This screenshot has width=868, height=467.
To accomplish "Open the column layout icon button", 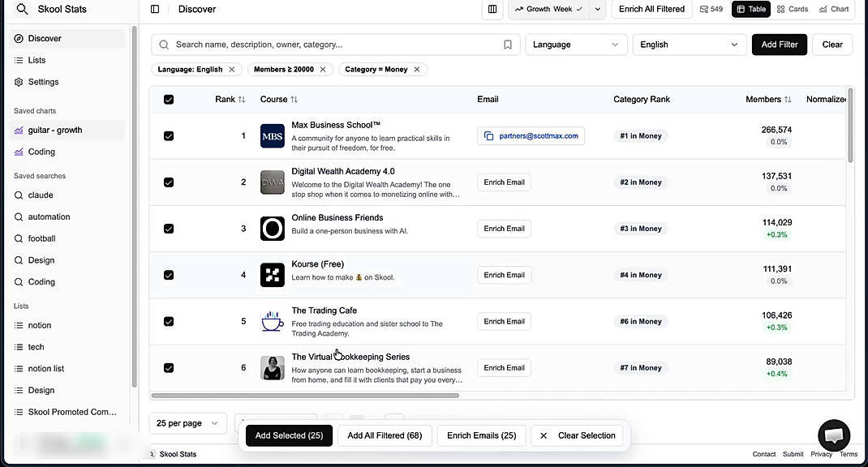I will (492, 9).
